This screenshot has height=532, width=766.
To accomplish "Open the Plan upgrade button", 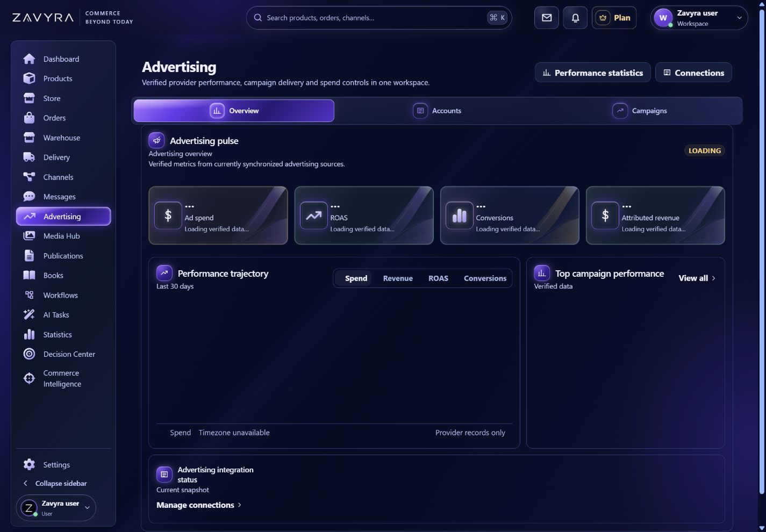I will [x=614, y=18].
